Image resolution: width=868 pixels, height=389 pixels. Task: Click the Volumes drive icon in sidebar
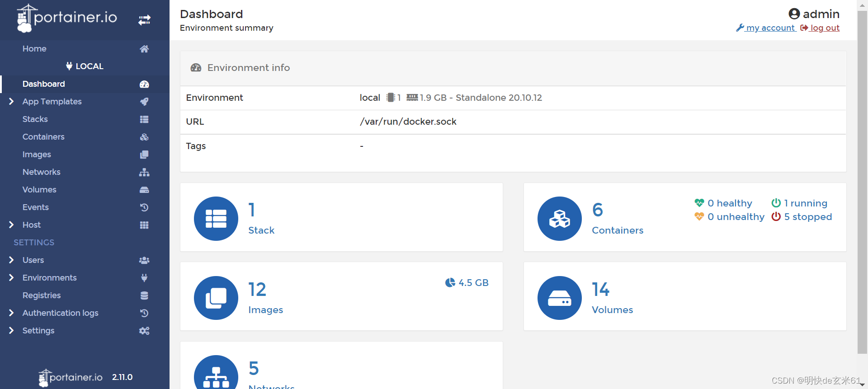click(144, 190)
